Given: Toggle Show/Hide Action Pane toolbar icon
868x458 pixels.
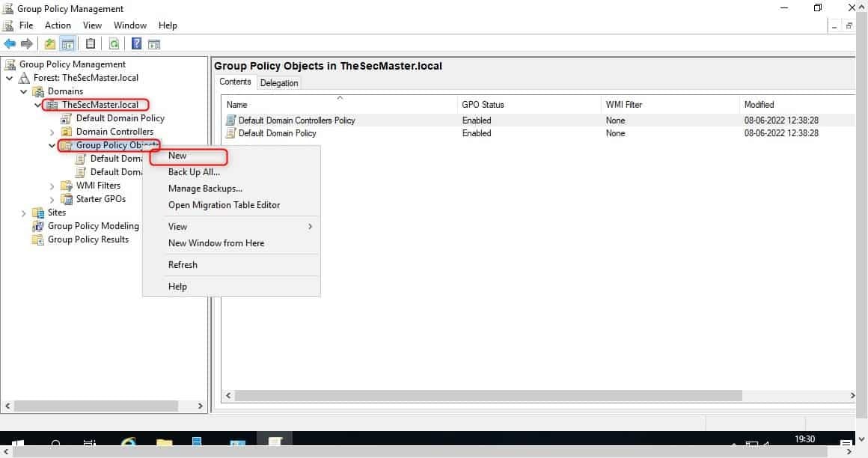Looking at the screenshot, I should point(154,44).
